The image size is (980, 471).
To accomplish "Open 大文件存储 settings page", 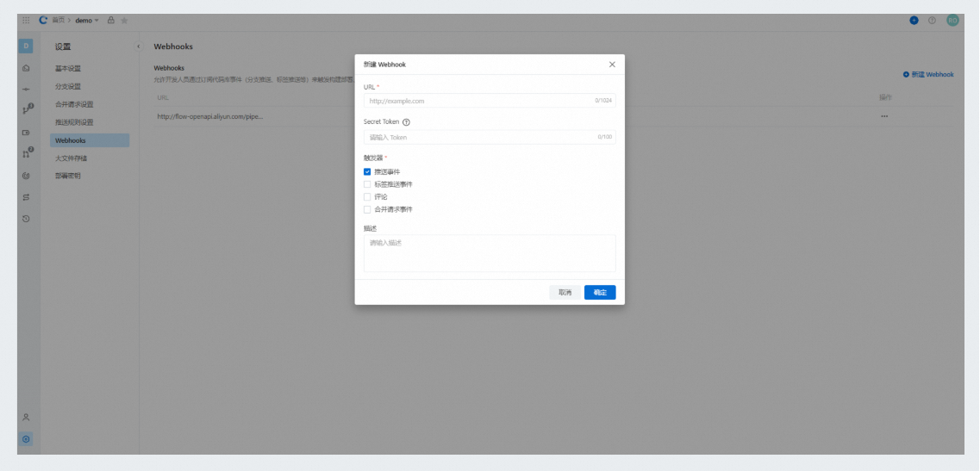I will click(x=72, y=158).
